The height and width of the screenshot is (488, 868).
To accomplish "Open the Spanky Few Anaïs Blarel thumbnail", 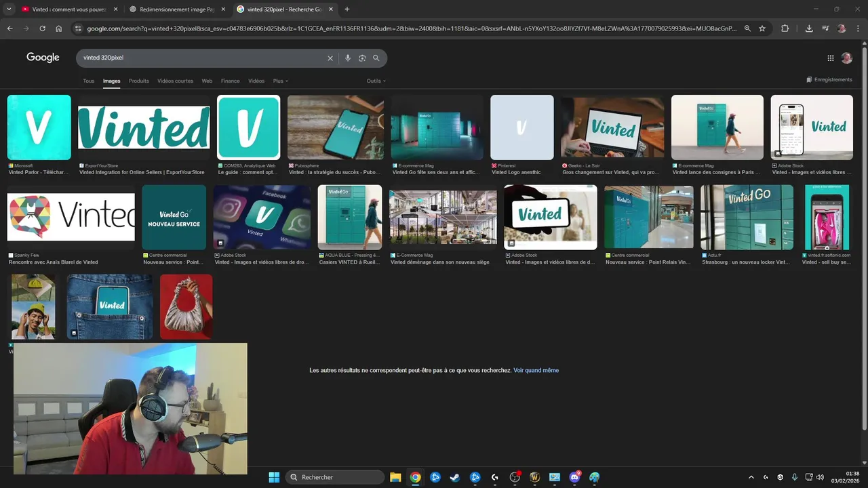I will pyautogui.click(x=71, y=218).
